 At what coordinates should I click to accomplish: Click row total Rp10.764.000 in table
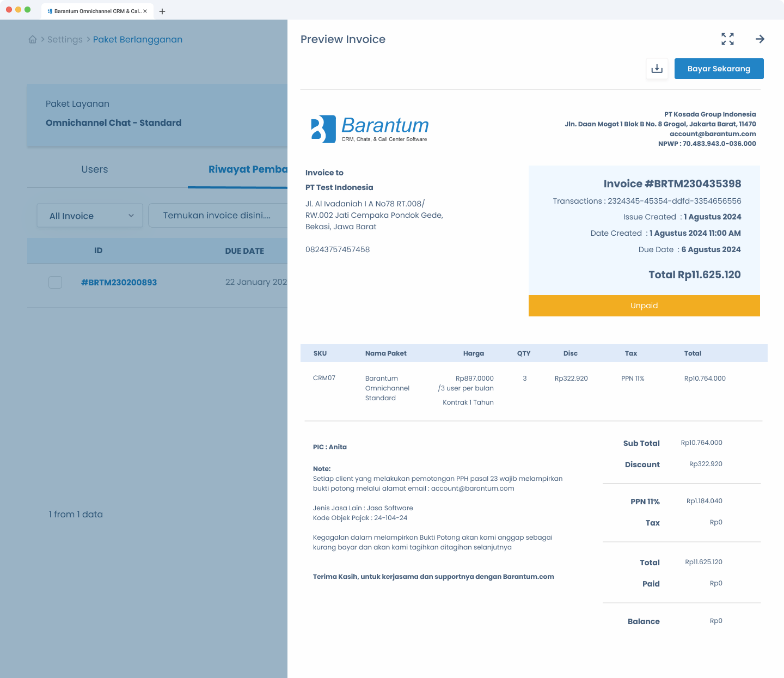[x=705, y=378]
